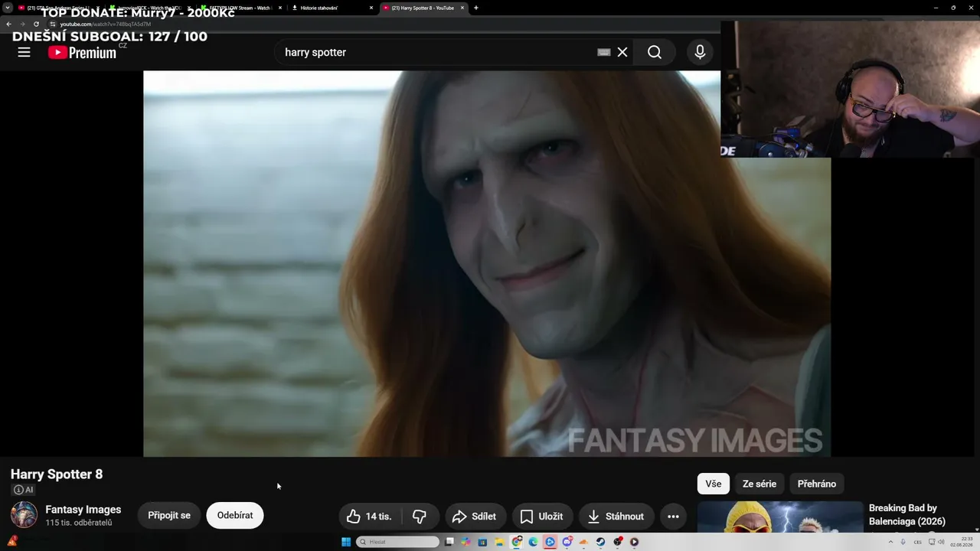Open the Breaking Bad by Balenciaga title

coord(907,515)
